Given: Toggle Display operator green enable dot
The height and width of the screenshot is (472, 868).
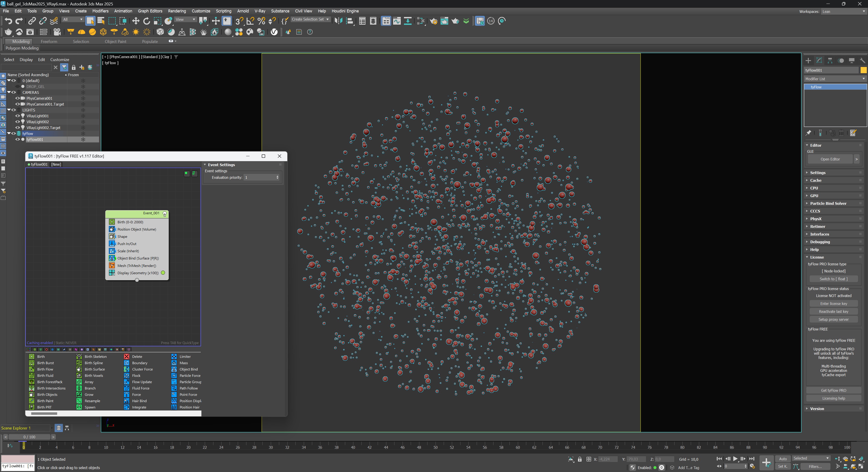Looking at the screenshot, I should point(163,273).
